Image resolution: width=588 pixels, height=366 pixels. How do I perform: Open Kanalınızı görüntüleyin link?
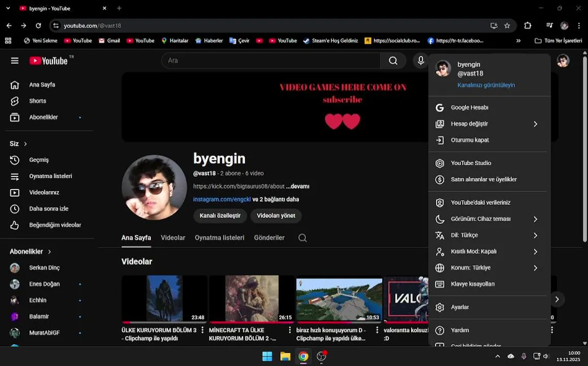coord(486,85)
